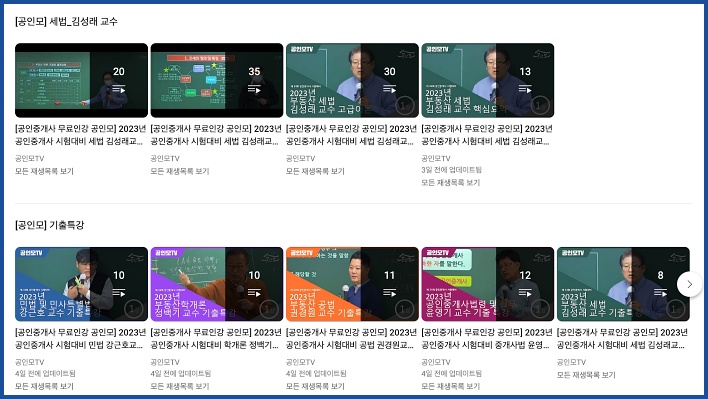Click 공인모TV channel under 8-video 기출특강 playlist

coord(571,362)
